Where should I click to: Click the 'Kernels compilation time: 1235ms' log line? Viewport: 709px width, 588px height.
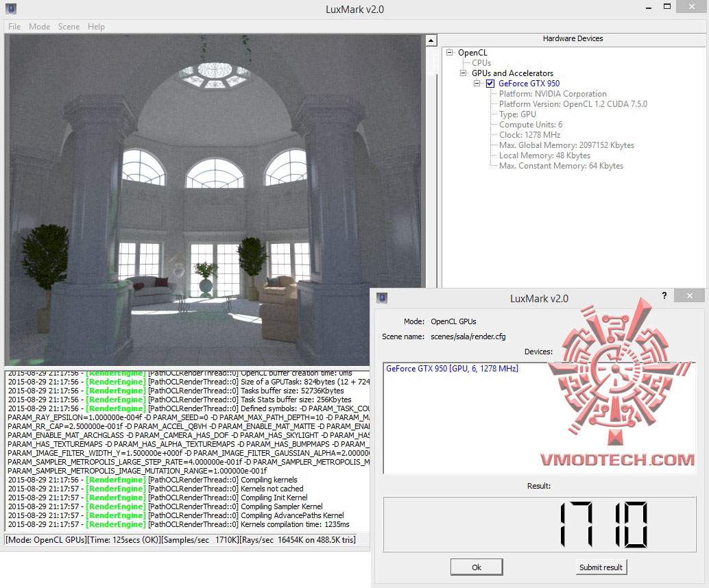click(x=178, y=525)
